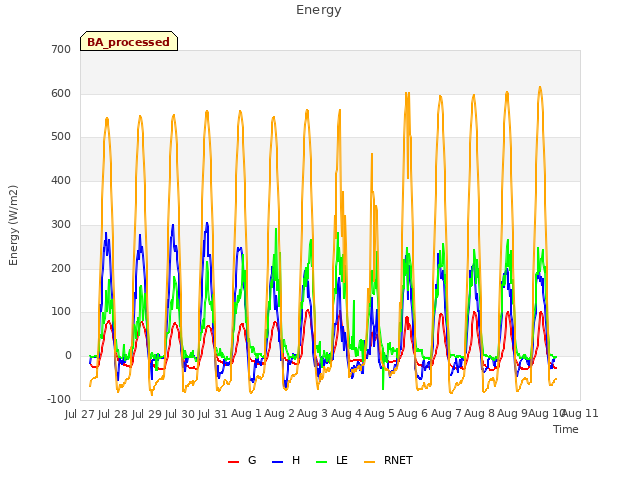Click the x-axis date Aug 3
The width and height of the screenshot is (640, 480).
click(313, 414)
